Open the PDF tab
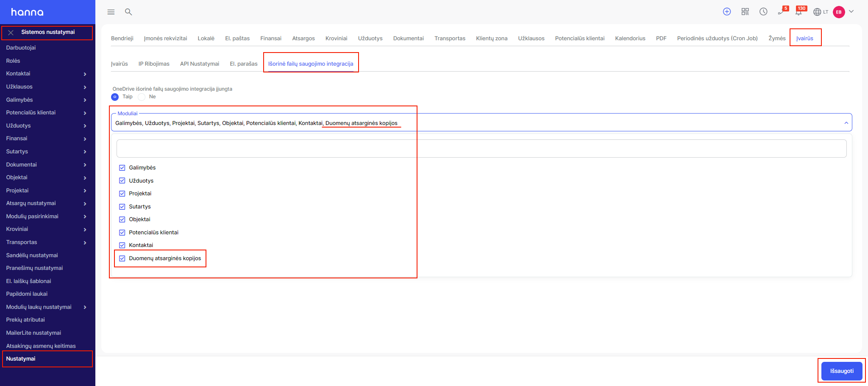 click(x=661, y=39)
